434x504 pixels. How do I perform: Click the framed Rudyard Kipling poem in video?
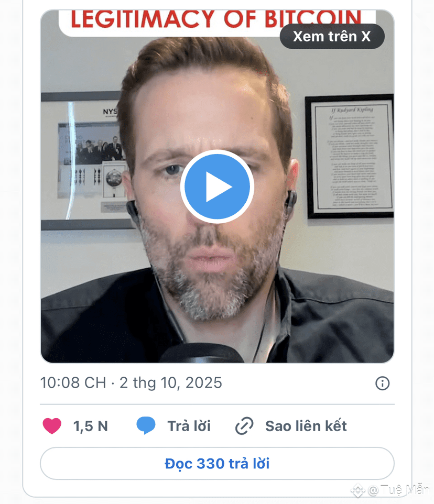[350, 157]
